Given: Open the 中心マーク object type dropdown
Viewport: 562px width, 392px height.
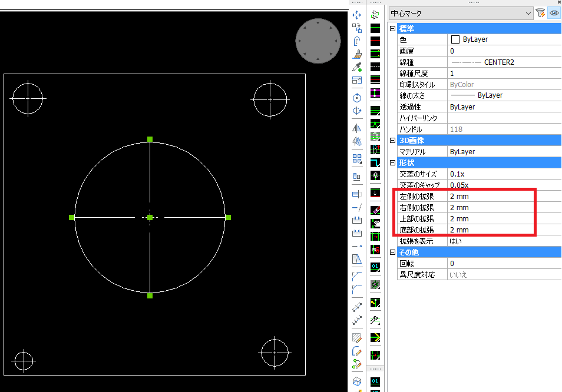Looking at the screenshot, I should click(x=461, y=14).
